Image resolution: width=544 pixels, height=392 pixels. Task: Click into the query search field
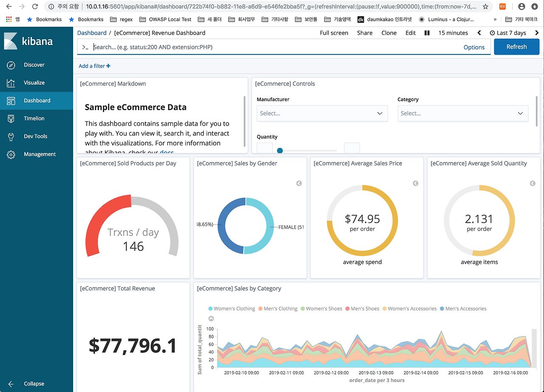tap(272, 47)
